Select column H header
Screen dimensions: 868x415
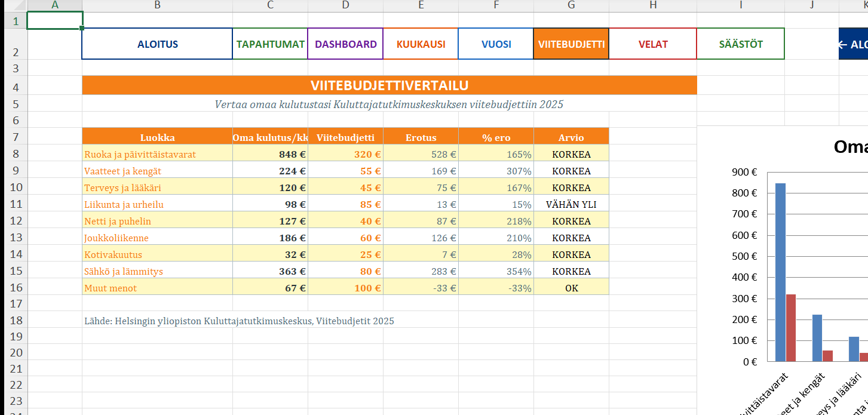pyautogui.click(x=653, y=5)
